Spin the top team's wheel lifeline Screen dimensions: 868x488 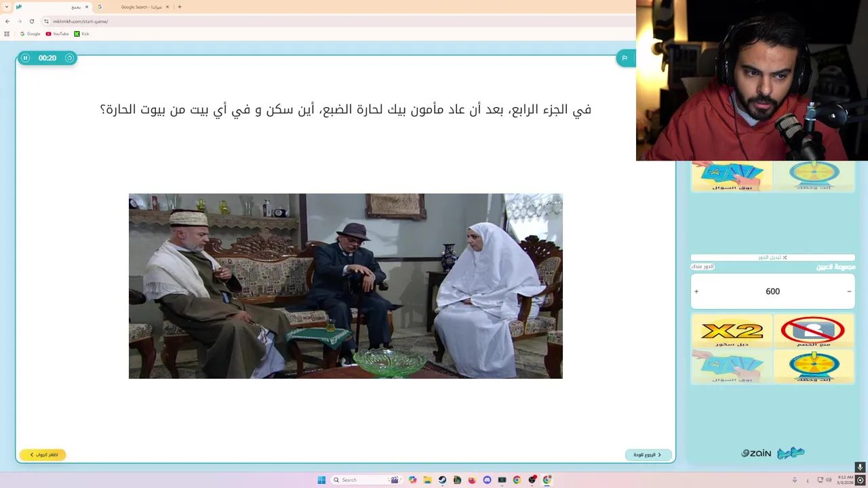pos(814,176)
